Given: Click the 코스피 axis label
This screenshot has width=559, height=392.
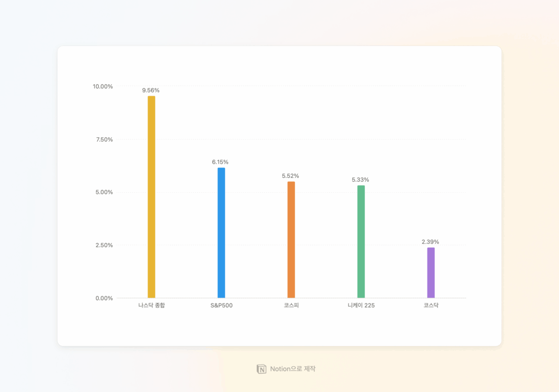Looking at the screenshot, I should pyautogui.click(x=291, y=305).
